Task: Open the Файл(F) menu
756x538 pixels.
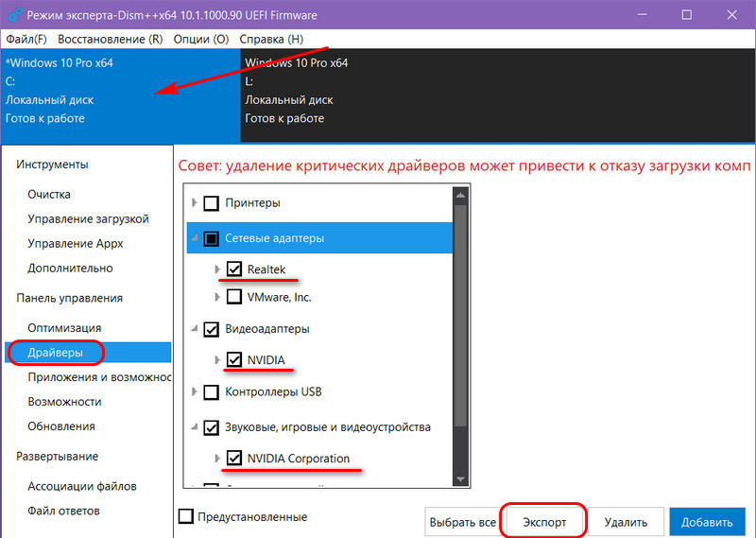Action: pos(26,39)
